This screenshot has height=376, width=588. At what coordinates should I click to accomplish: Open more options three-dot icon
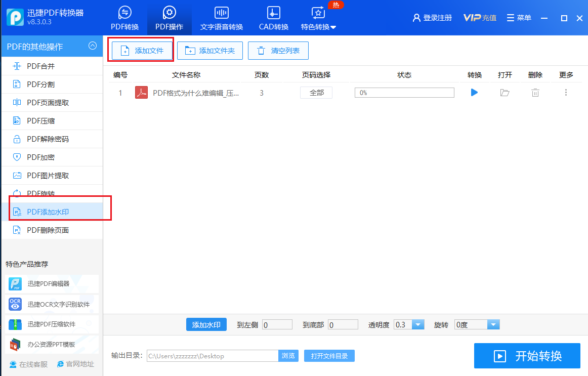tap(566, 92)
